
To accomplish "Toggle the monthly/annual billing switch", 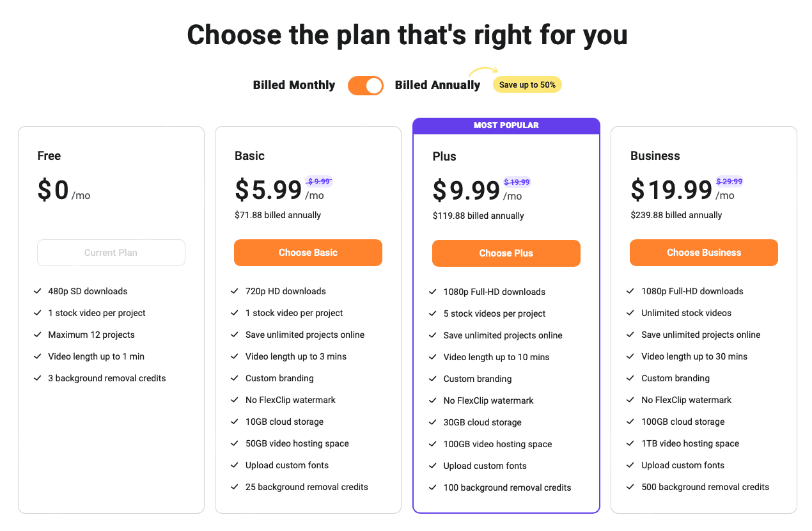I will pos(366,85).
